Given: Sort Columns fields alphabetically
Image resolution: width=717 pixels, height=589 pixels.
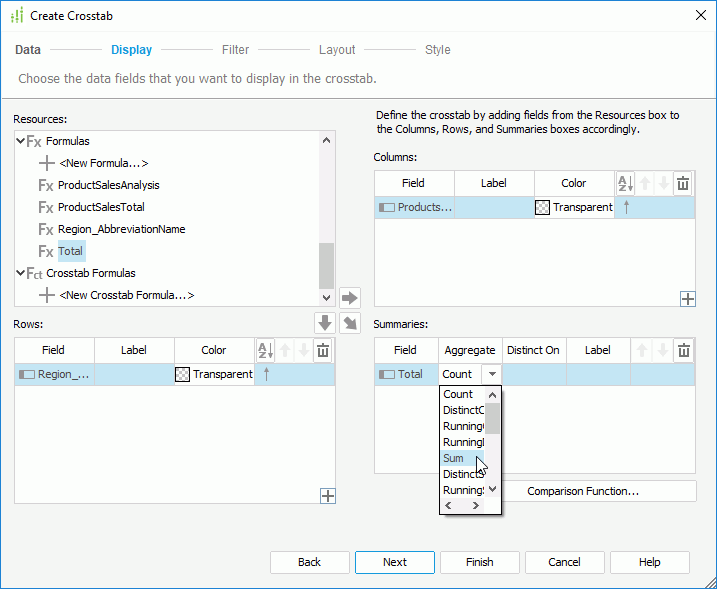Looking at the screenshot, I should pos(625,183).
